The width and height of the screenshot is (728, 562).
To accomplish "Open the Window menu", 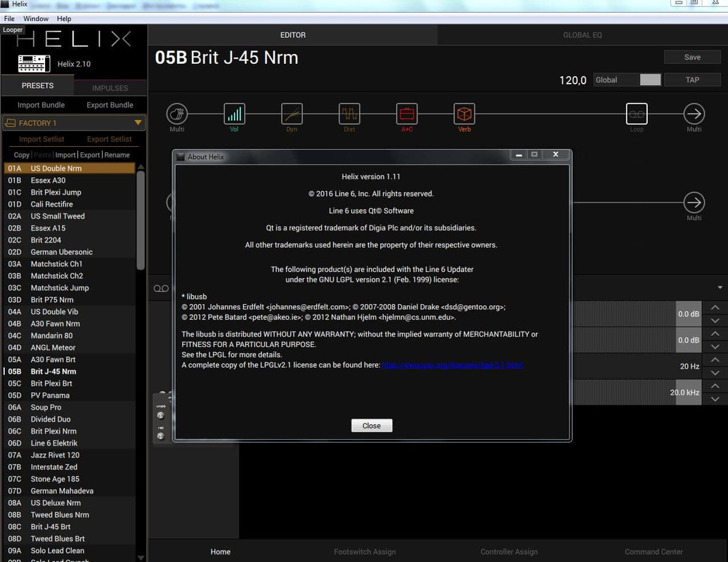I will (x=36, y=18).
